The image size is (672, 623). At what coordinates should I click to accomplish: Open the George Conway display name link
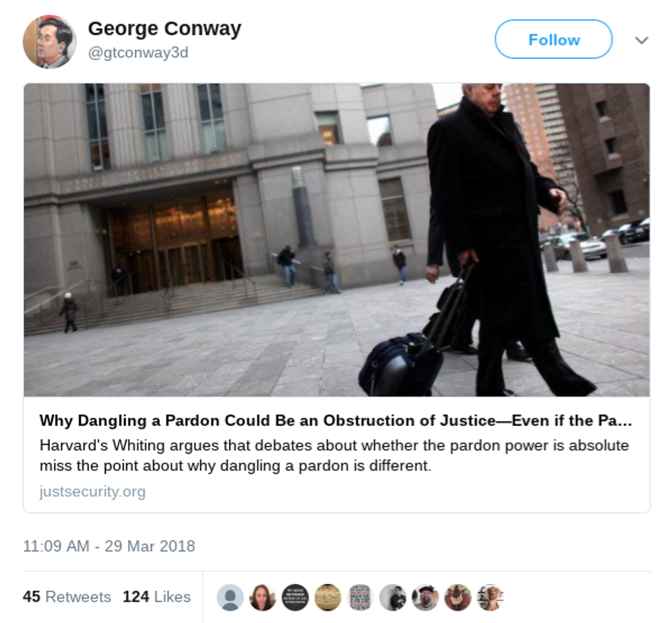click(x=165, y=29)
